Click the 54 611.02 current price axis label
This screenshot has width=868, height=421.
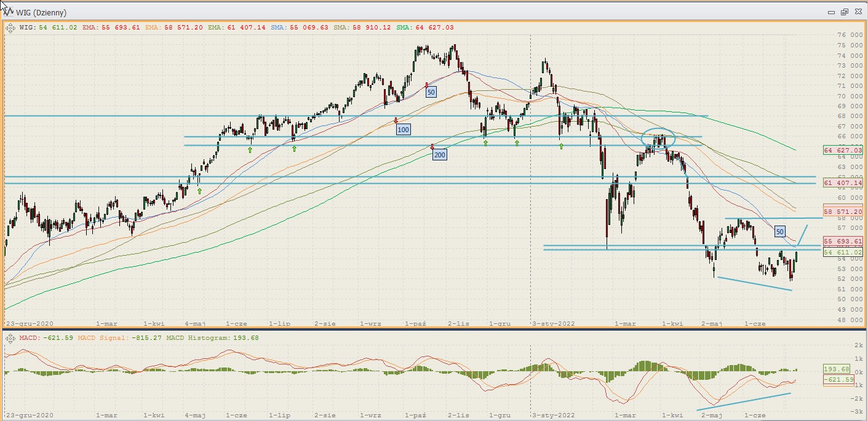(846, 253)
